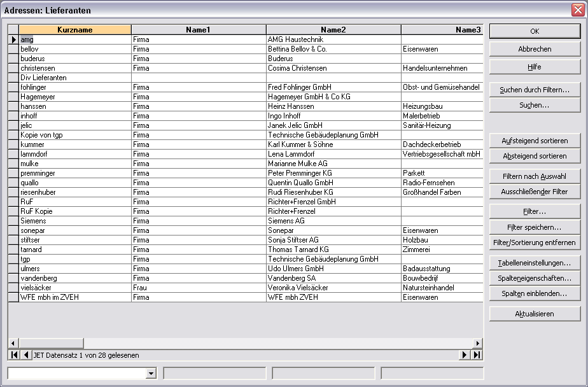Click Karl Kummer & Söhne cell

point(333,144)
